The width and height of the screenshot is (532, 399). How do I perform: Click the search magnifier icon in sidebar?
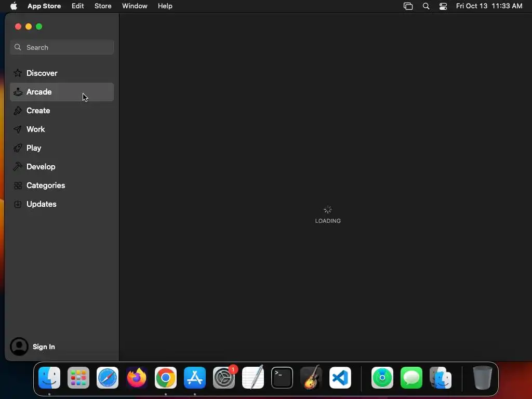(18, 47)
